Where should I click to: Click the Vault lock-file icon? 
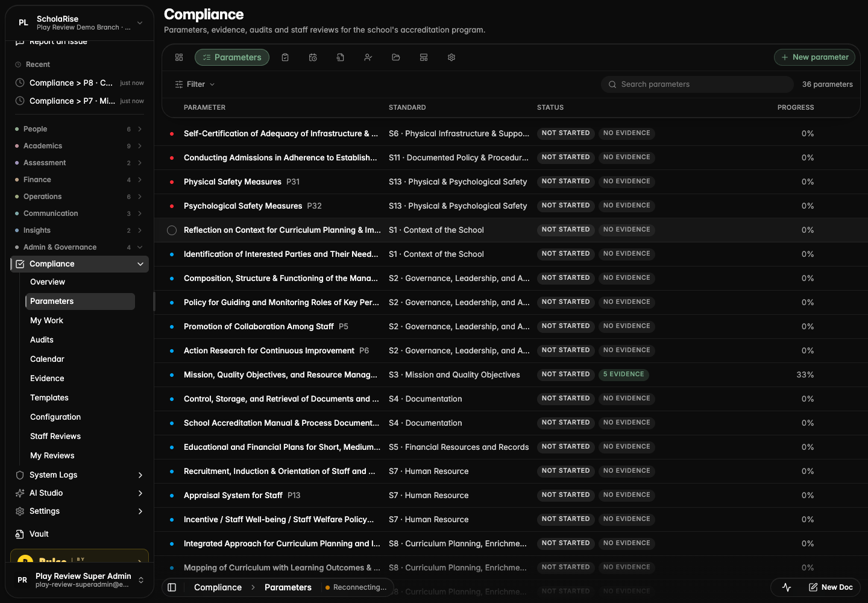[x=20, y=534]
